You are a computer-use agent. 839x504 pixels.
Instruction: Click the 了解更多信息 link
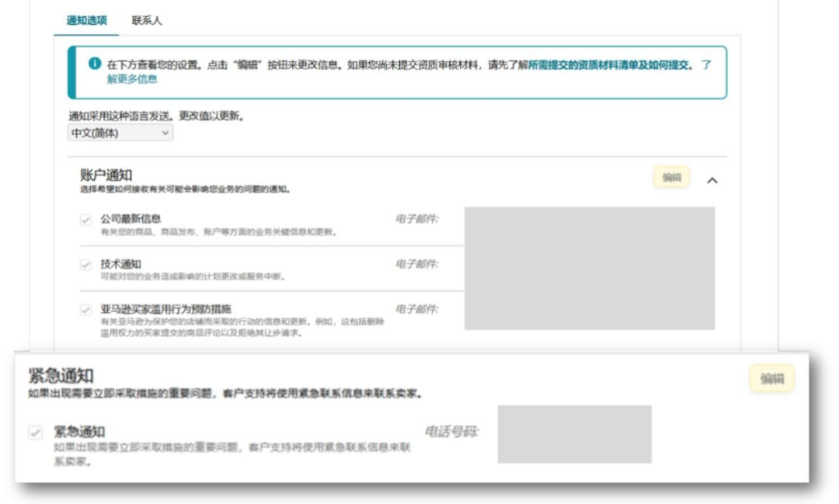point(132,78)
